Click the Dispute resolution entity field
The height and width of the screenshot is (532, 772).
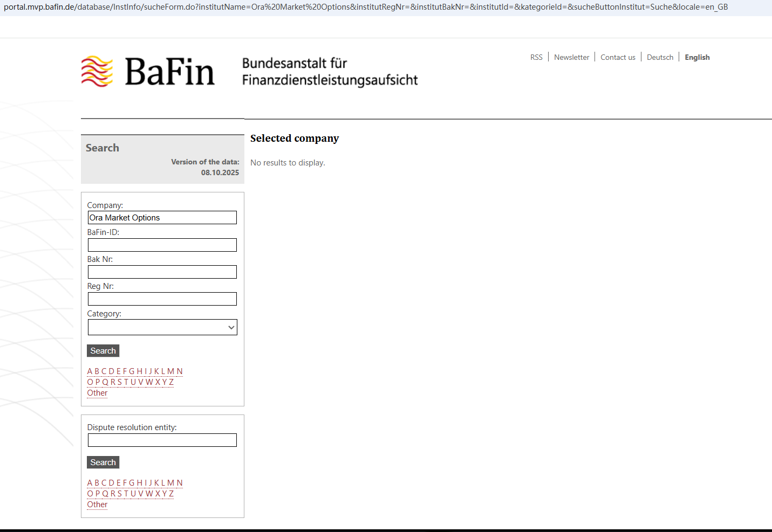coord(162,440)
